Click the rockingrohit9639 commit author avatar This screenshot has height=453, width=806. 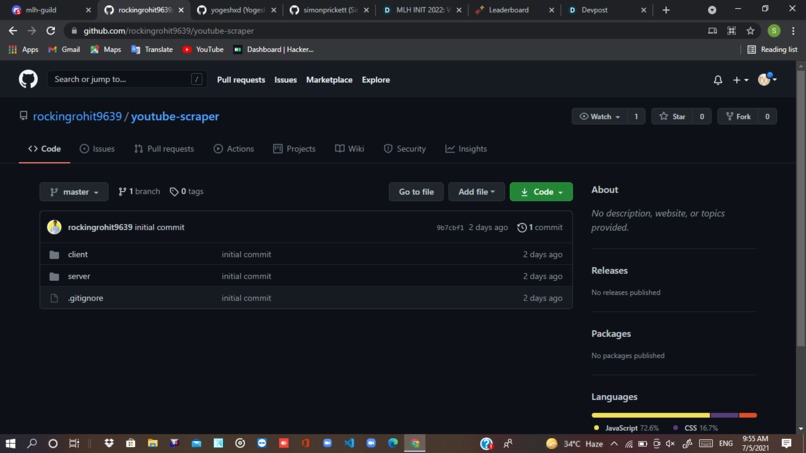click(54, 227)
